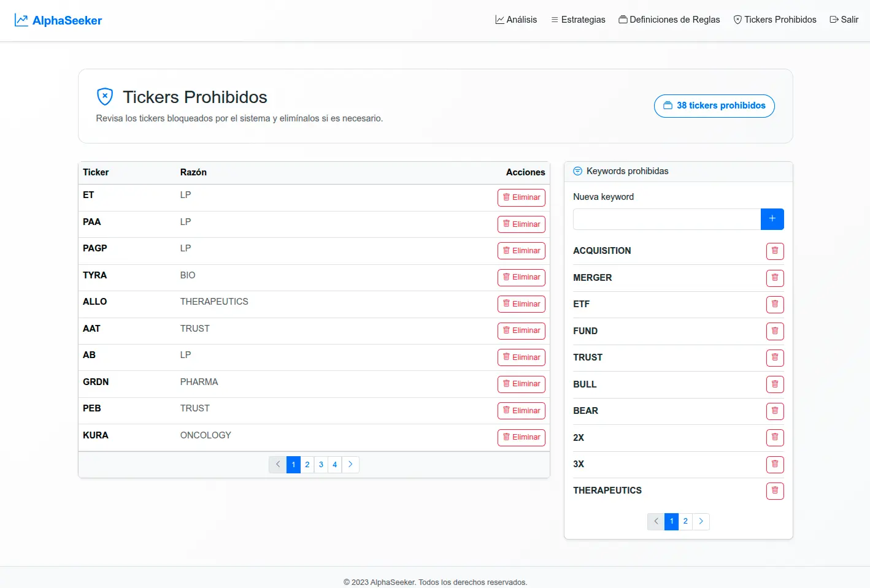Click the 38 tickers prohibidos badge
The width and height of the screenshot is (870, 588).
tap(714, 105)
